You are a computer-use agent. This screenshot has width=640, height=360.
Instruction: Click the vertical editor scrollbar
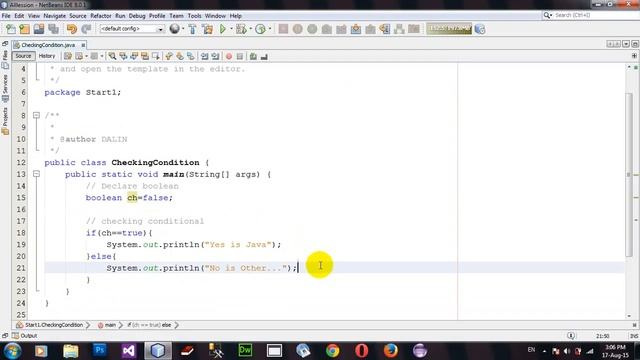tap(629, 175)
